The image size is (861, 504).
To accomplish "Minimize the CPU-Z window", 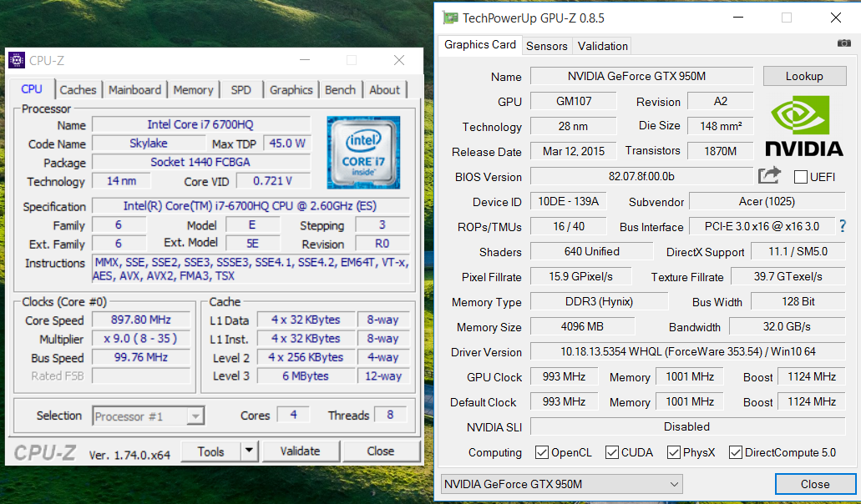I will click(305, 60).
